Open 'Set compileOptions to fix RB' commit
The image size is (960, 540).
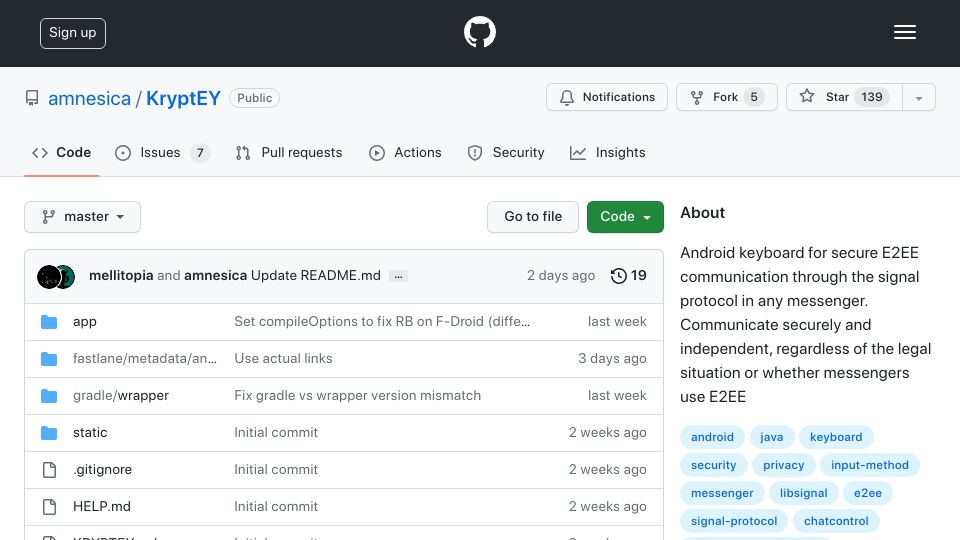382,321
